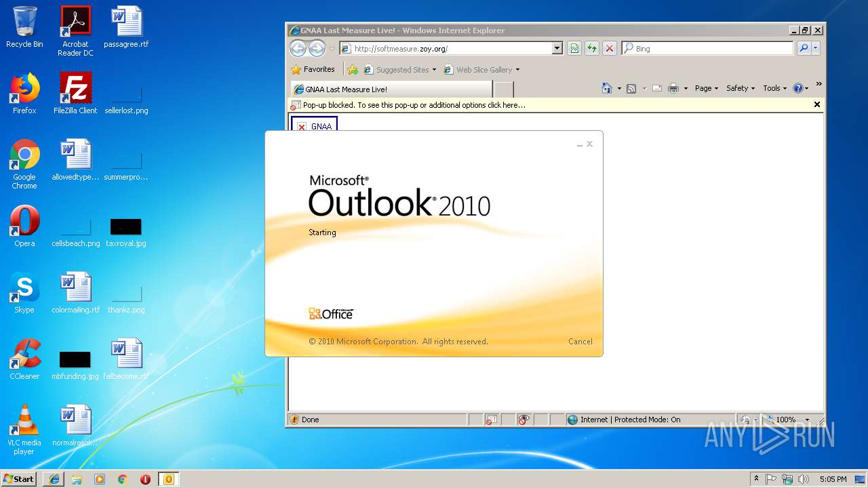Viewport: 868px width, 488px height.
Task: Click the Action Center flag tray icon
Action: tap(771, 479)
